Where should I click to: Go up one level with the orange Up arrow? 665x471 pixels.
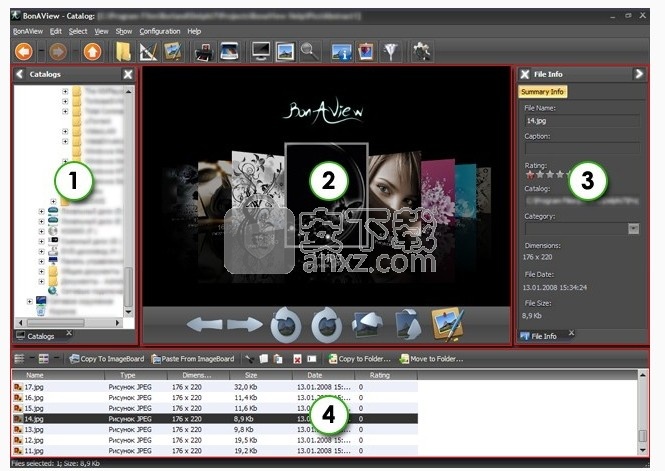coord(92,52)
